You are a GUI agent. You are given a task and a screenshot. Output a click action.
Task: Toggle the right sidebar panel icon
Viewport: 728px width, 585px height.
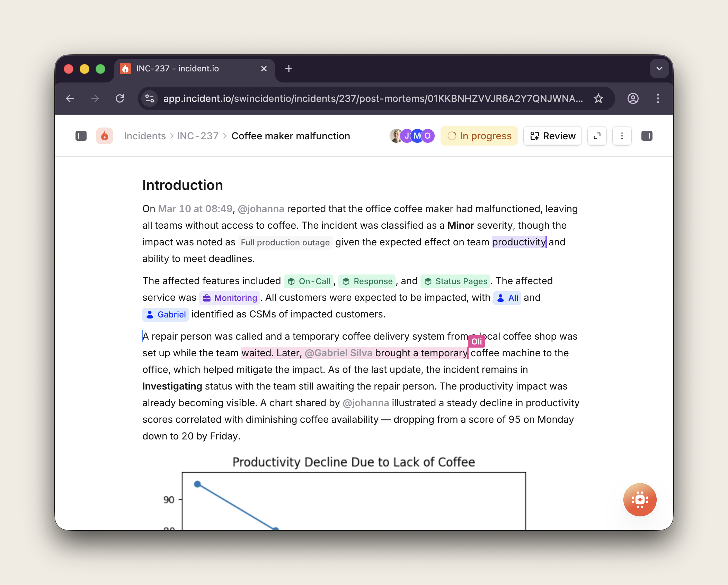pos(647,136)
